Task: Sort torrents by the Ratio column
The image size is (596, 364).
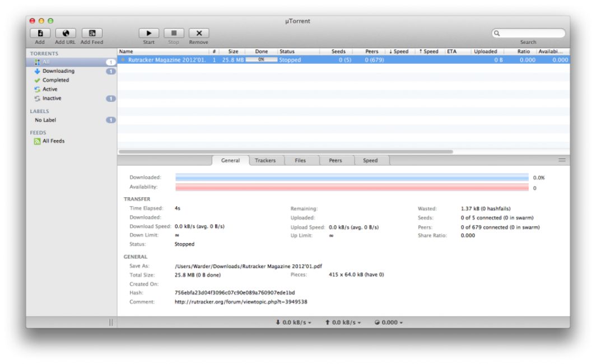Action: (520, 52)
